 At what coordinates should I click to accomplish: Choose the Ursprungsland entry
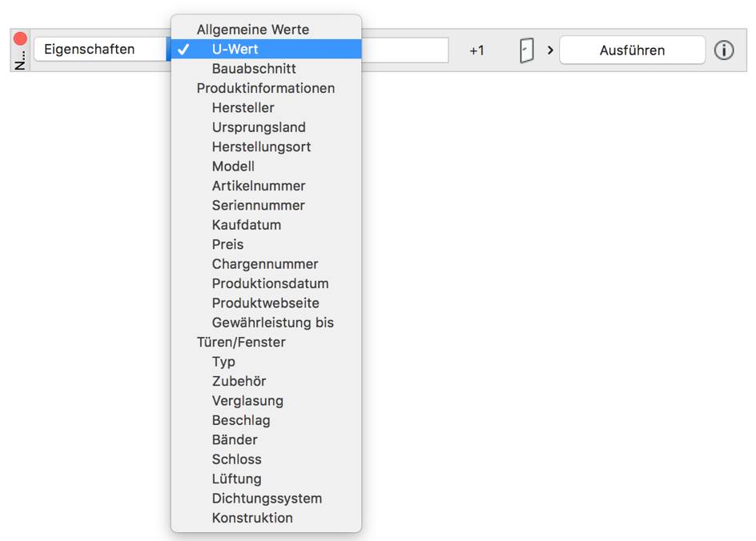(266, 127)
